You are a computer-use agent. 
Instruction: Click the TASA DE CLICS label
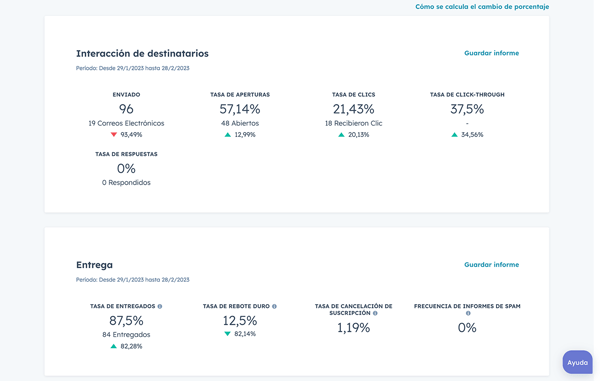pyautogui.click(x=354, y=94)
